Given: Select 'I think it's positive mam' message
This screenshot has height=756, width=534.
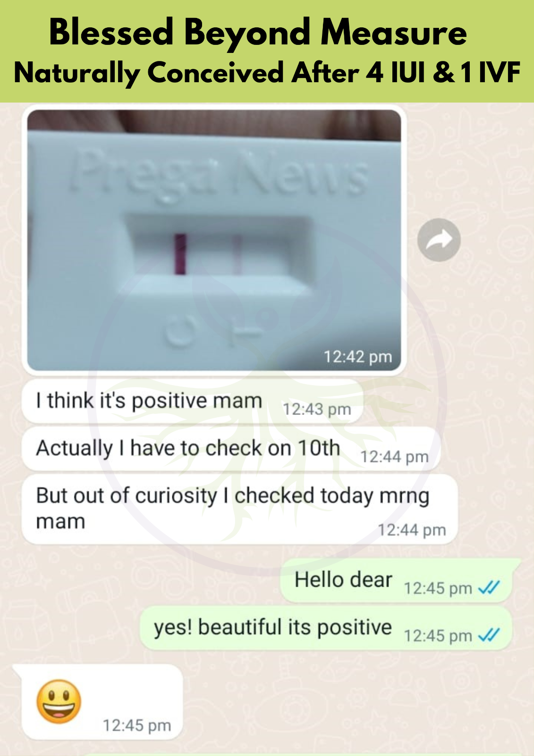Looking at the screenshot, I should (x=193, y=402).
